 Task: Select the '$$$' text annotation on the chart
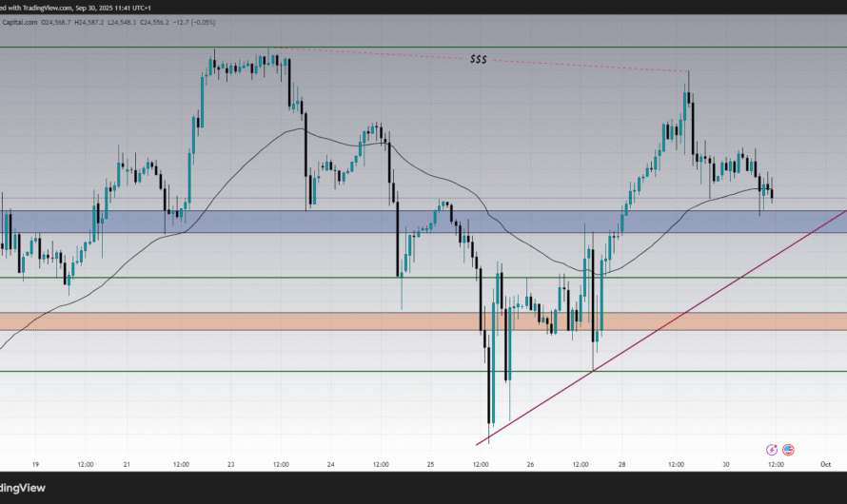click(478, 59)
